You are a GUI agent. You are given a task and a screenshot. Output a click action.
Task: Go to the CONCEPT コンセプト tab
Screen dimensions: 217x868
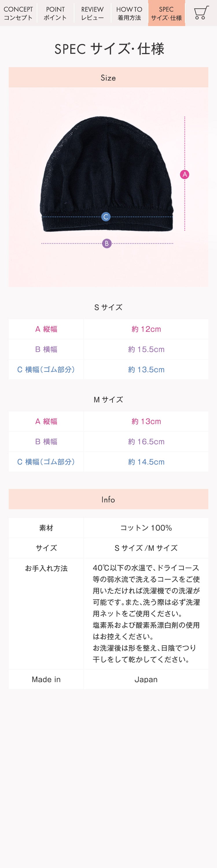[x=18, y=13]
